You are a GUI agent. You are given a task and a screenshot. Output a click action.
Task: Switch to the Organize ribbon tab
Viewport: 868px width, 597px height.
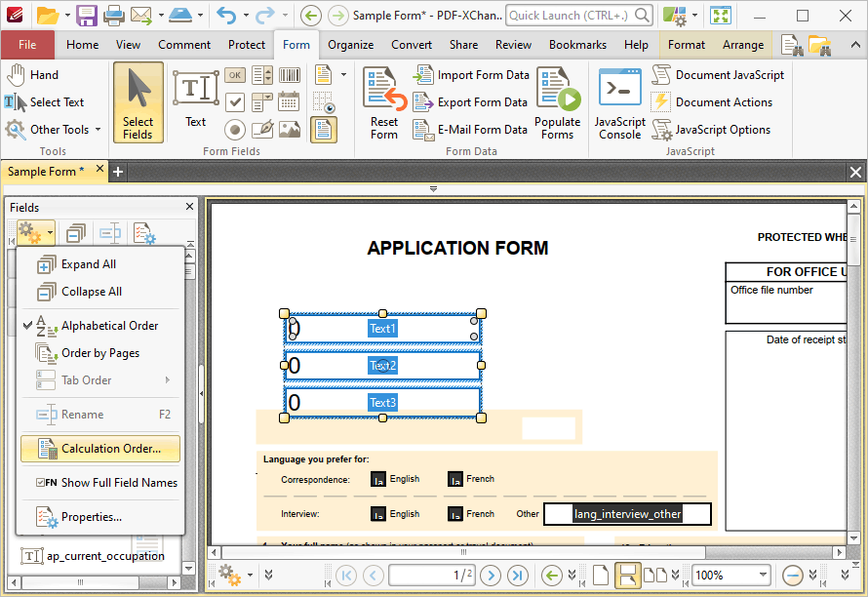coord(350,45)
